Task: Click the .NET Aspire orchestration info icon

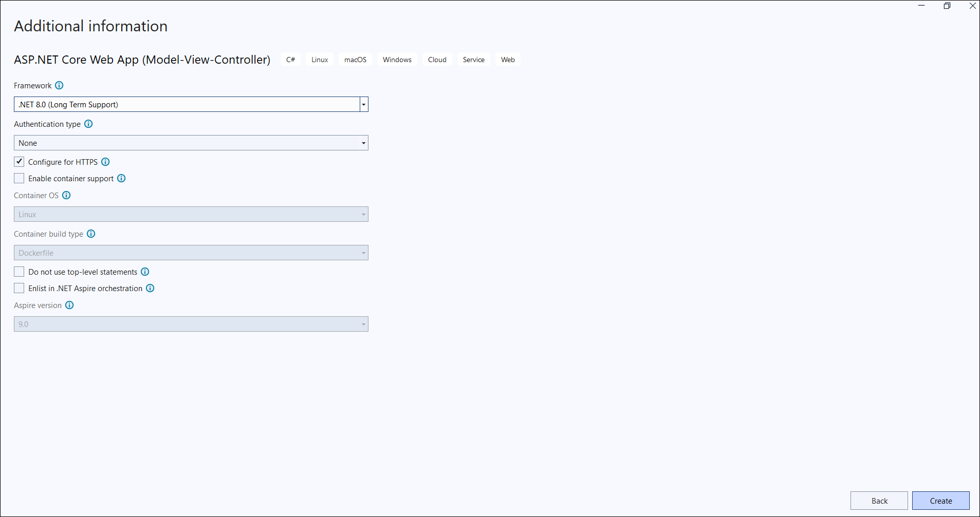Action: click(x=150, y=288)
